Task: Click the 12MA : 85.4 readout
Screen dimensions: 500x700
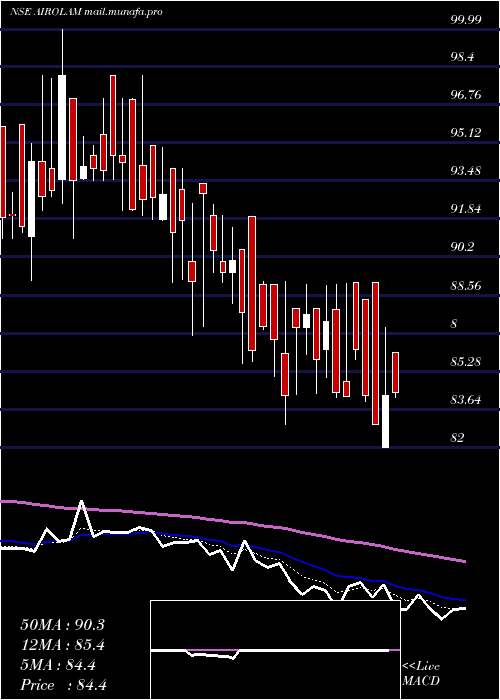Action: tap(62, 645)
